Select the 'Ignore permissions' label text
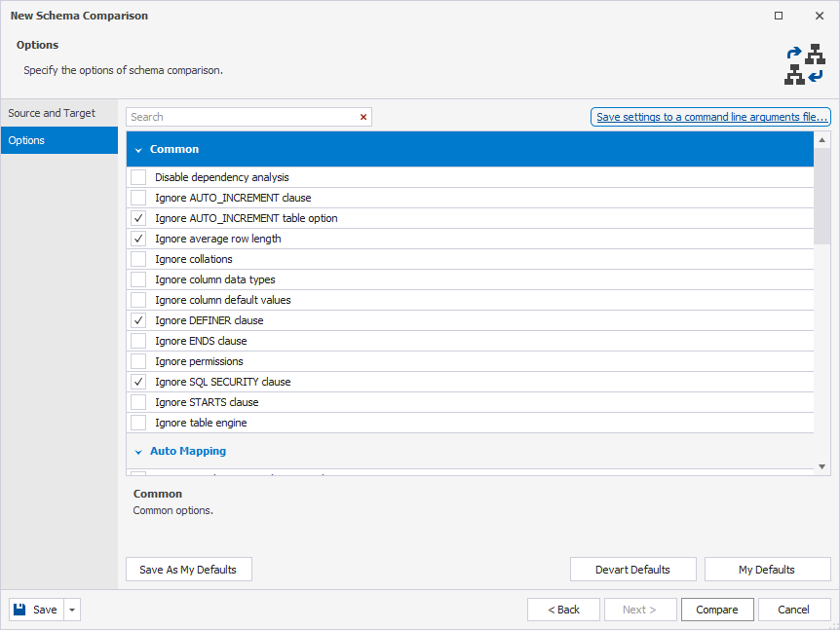This screenshot has width=840, height=630. coord(199,361)
